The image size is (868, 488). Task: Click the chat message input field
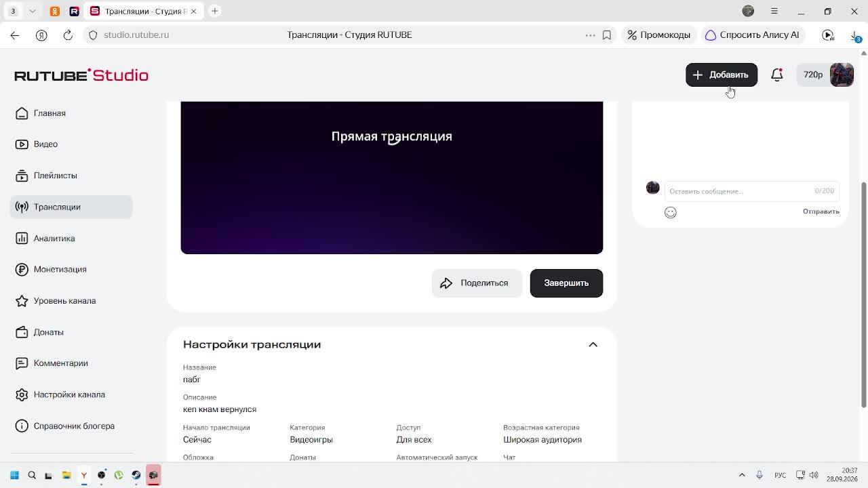(751, 191)
